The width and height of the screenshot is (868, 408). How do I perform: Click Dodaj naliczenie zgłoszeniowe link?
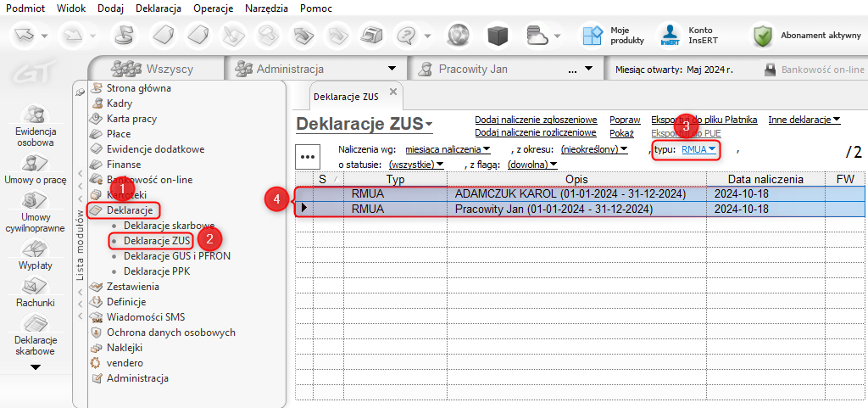pos(536,120)
